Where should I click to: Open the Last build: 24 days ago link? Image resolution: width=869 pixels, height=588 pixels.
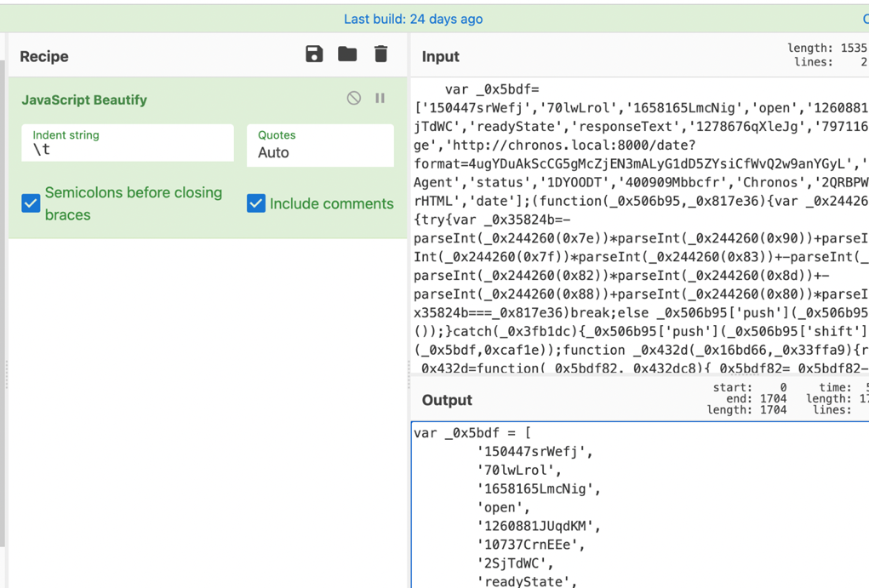point(413,19)
